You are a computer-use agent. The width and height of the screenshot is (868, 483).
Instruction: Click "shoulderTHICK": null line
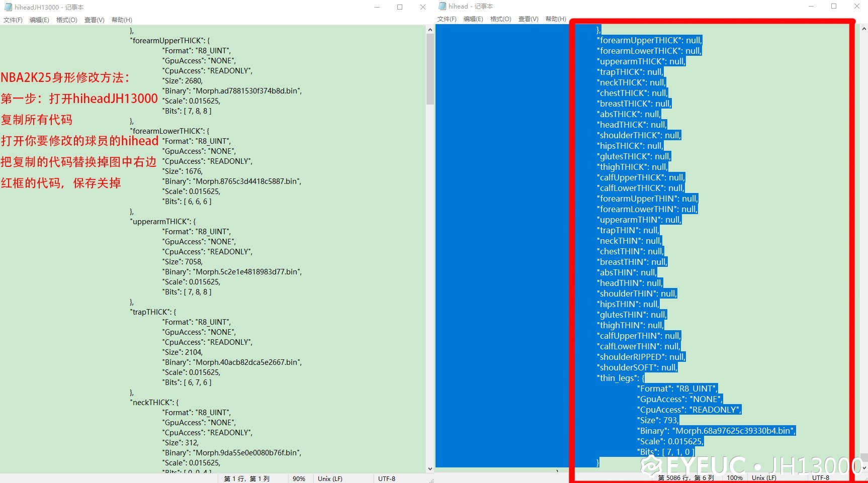point(639,135)
